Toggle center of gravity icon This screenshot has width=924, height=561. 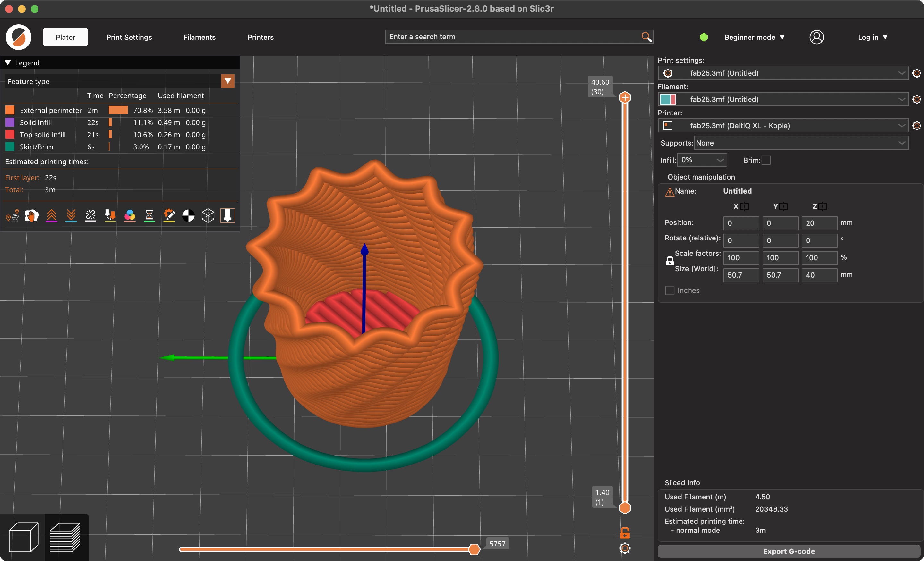click(188, 215)
